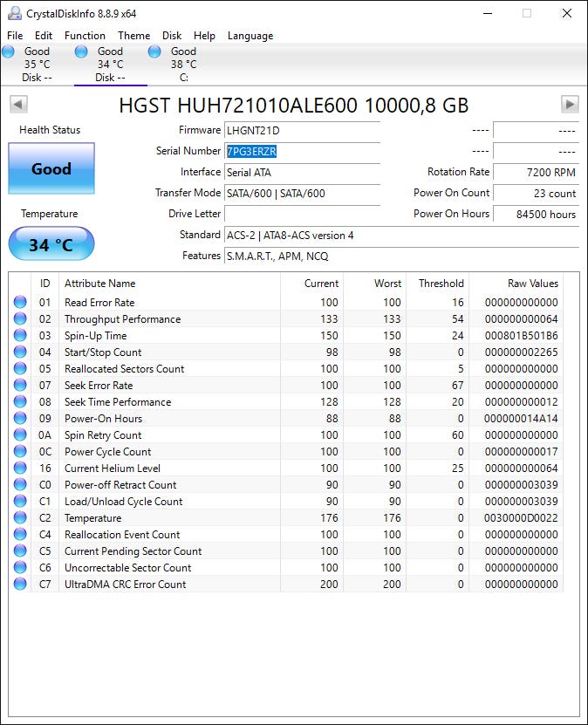
Task: Click the Firmware field LHGNT21D
Action: click(303, 131)
